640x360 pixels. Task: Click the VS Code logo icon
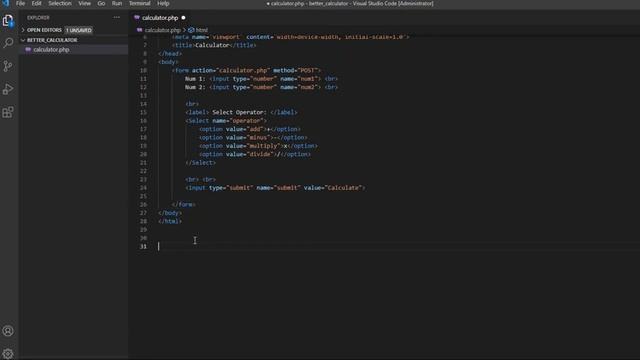click(x=6, y=3)
